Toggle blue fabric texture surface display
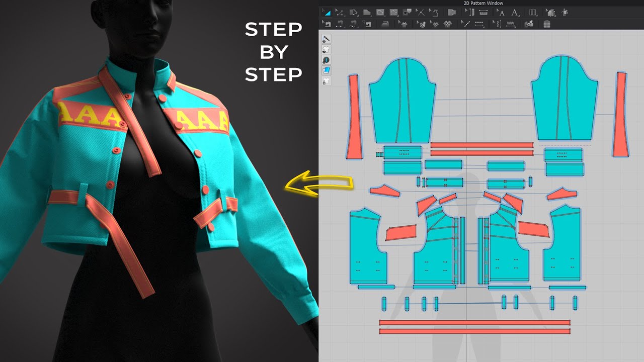 pos(327,70)
